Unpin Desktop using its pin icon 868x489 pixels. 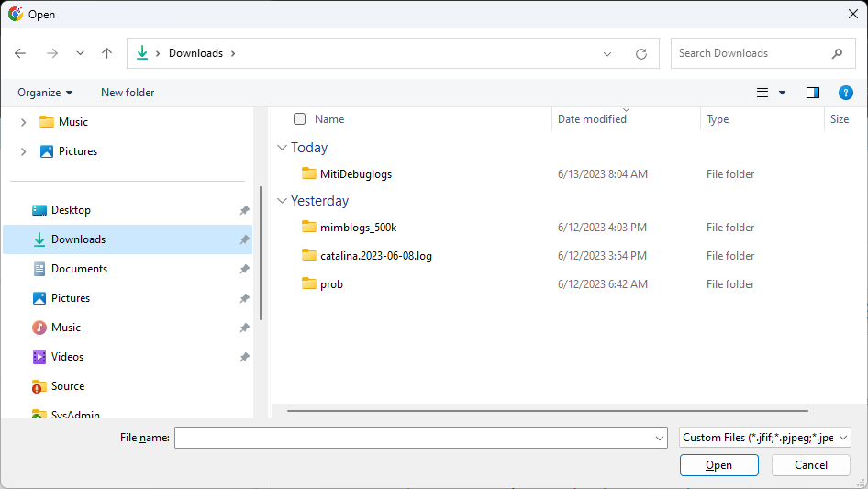pos(244,210)
